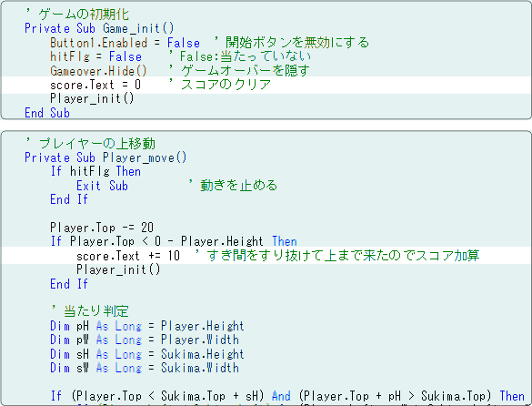
Task: Click the 'End If' just above the '当たり判定' comment
Action: pos(69,284)
